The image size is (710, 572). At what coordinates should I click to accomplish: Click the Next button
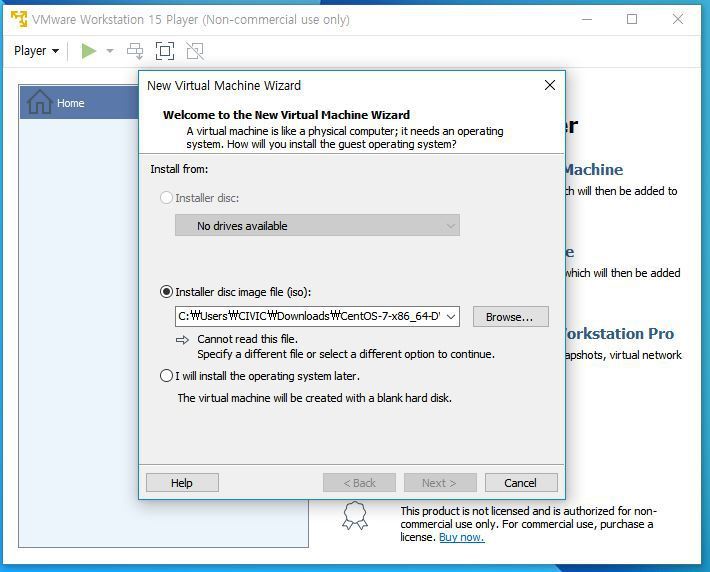(x=440, y=483)
